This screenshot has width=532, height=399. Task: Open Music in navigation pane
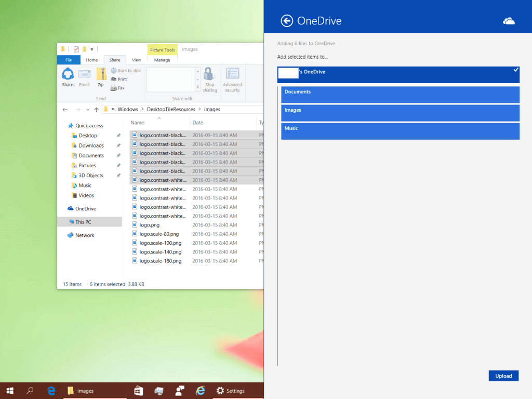85,185
